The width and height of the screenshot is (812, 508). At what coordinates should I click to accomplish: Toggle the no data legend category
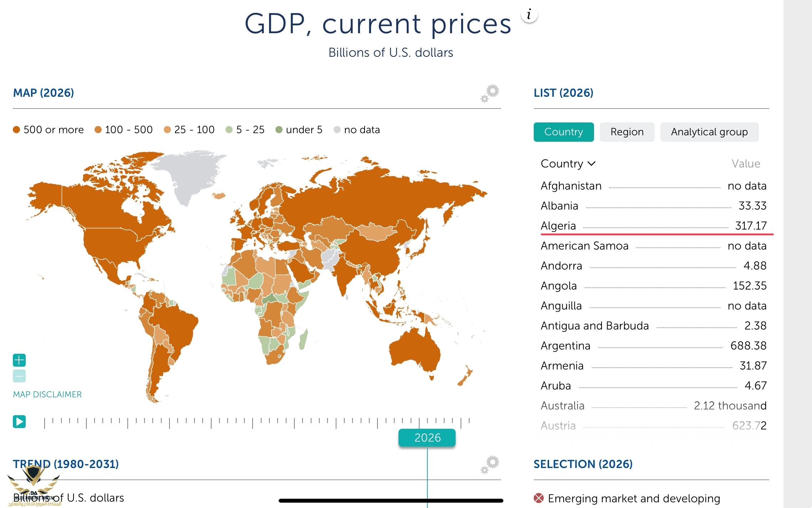click(x=357, y=130)
